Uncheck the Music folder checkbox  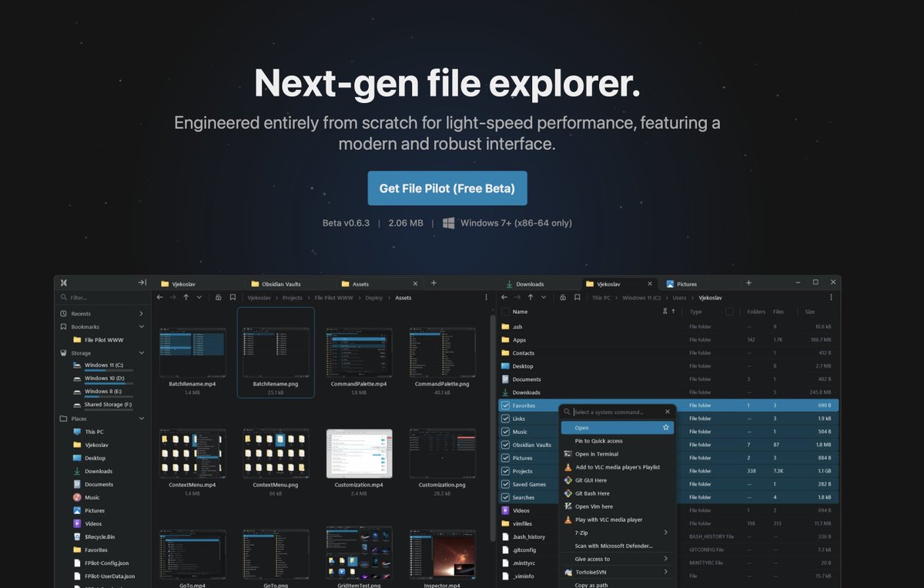point(505,432)
